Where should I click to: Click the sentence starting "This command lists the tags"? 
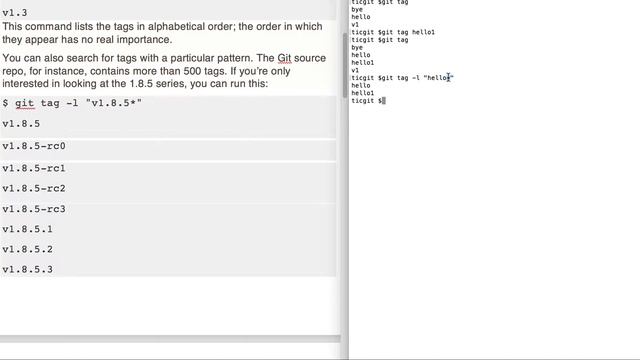162,33
